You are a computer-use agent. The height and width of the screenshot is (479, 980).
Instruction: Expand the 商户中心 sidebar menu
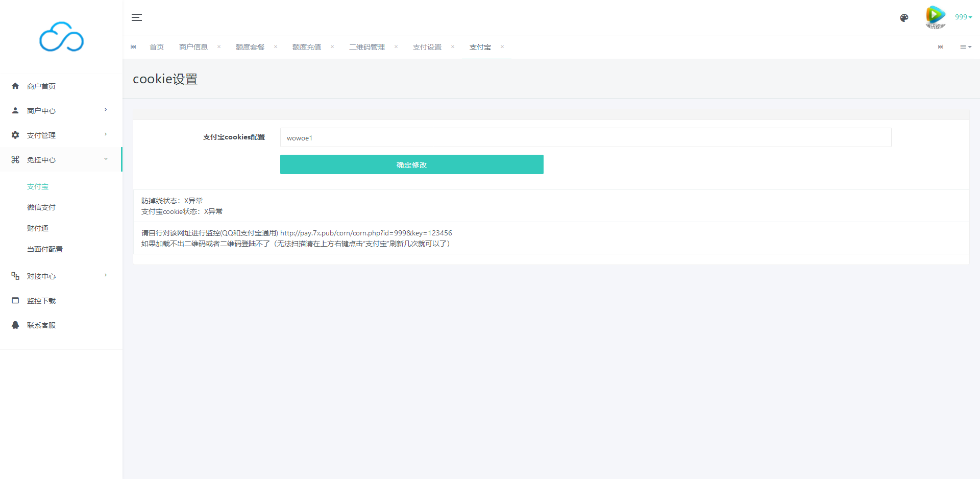59,111
